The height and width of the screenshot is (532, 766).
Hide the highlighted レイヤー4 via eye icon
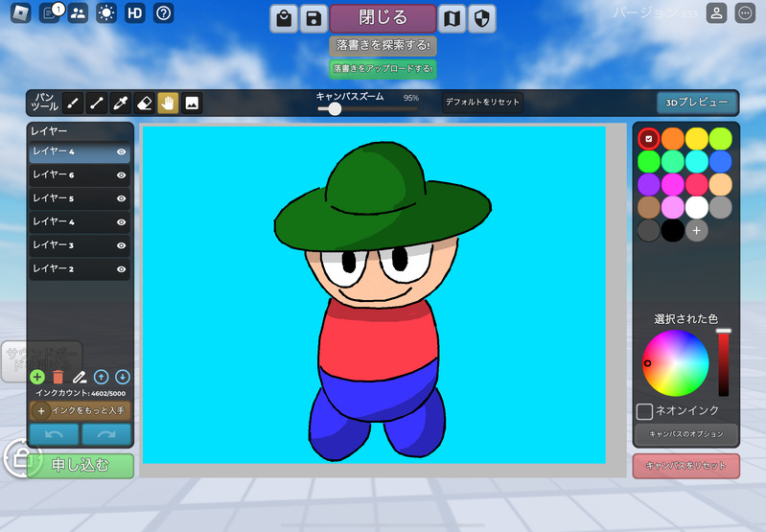(121, 151)
